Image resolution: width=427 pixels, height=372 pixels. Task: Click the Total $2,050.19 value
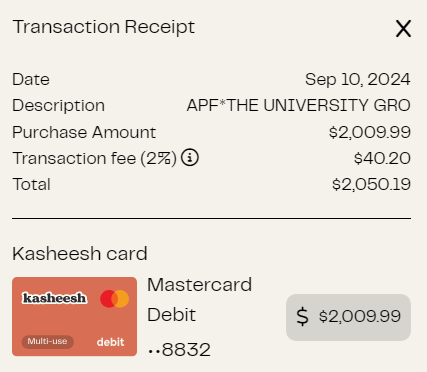pos(371,184)
